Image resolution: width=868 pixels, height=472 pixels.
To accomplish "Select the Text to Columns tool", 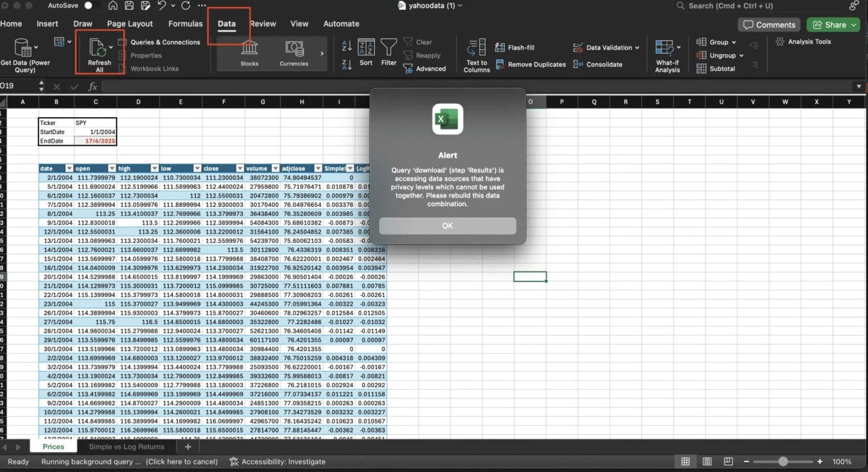I will click(x=476, y=55).
